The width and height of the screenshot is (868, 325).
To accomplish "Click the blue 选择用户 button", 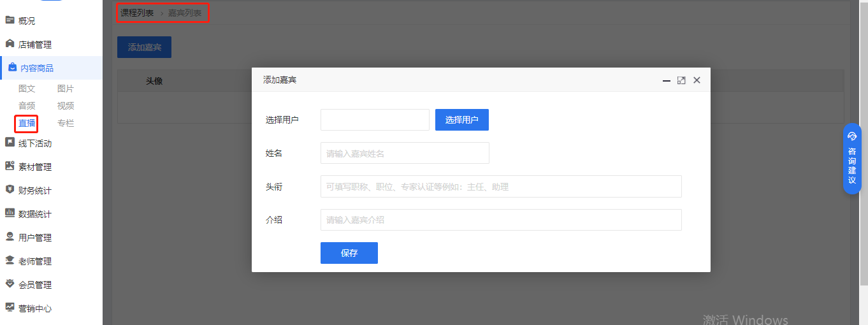I will [x=462, y=120].
